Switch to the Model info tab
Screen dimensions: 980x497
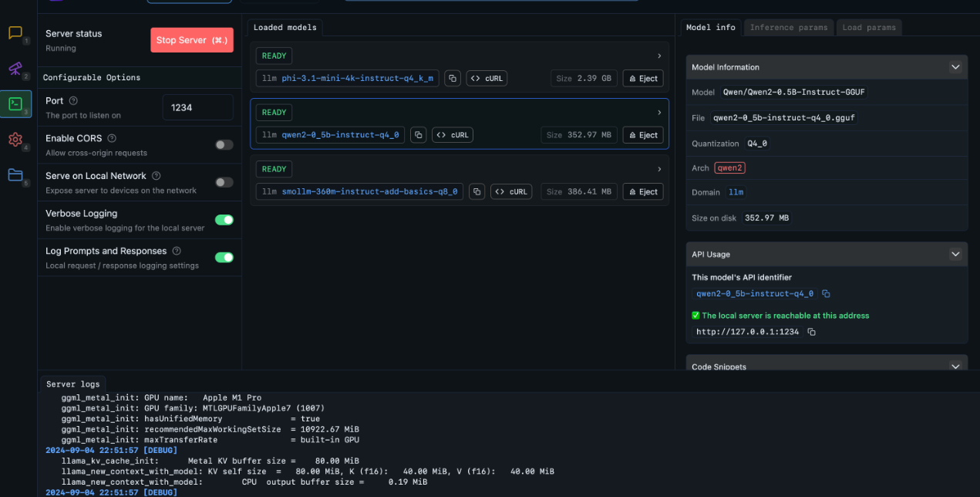(711, 27)
